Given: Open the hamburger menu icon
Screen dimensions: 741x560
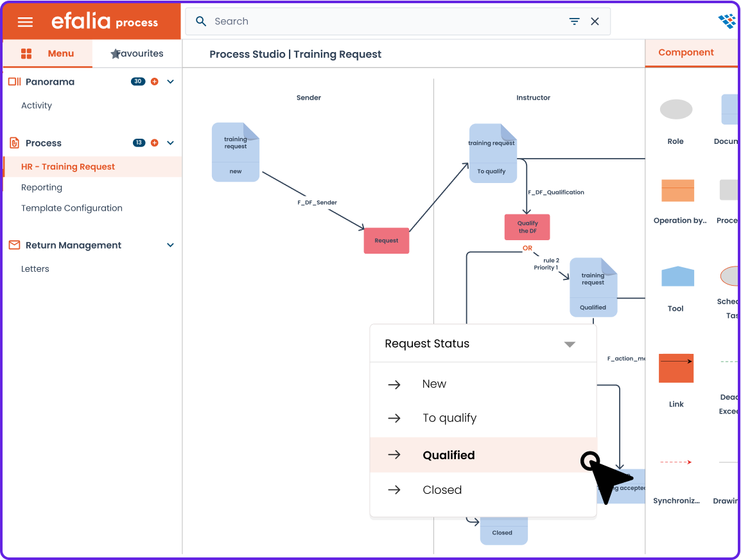Looking at the screenshot, I should [25, 22].
